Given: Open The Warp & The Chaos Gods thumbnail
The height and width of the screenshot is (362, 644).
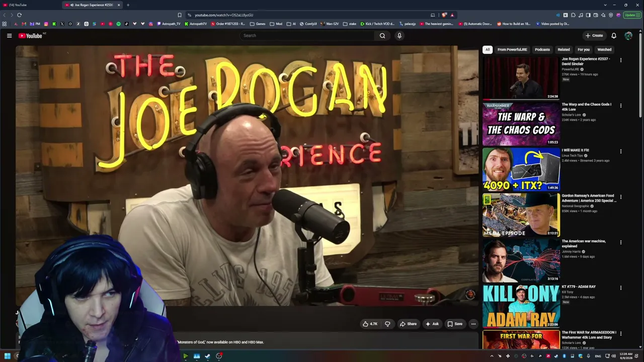Looking at the screenshot, I should (x=521, y=124).
